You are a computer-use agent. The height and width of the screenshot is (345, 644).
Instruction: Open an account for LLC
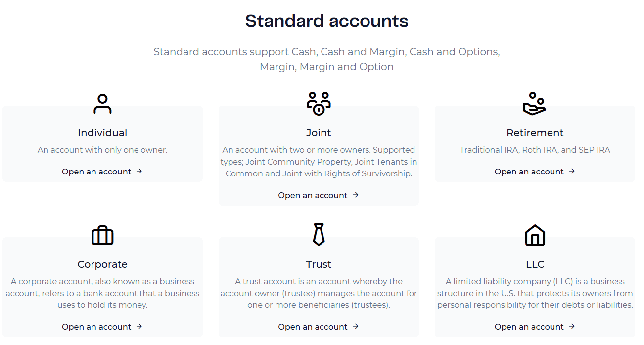529,327
